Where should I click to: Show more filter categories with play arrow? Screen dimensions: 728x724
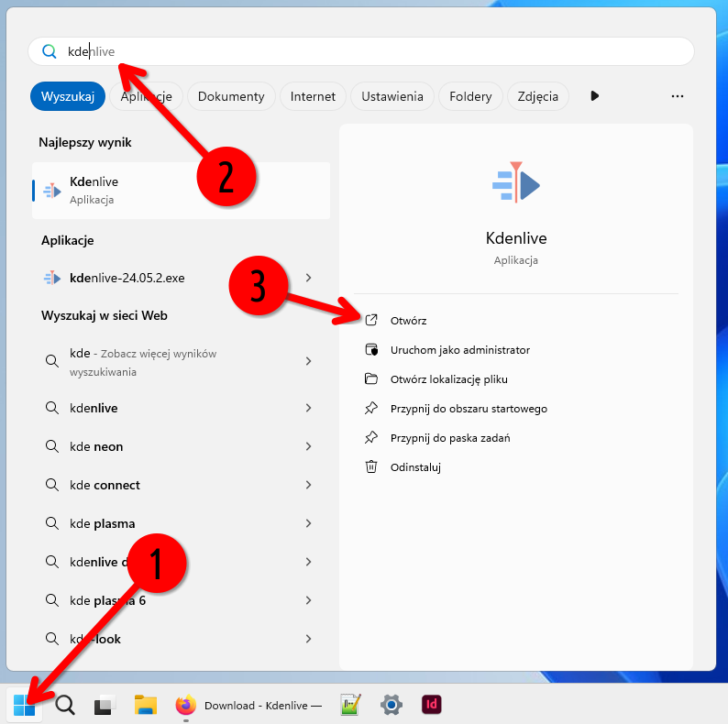pyautogui.click(x=595, y=96)
